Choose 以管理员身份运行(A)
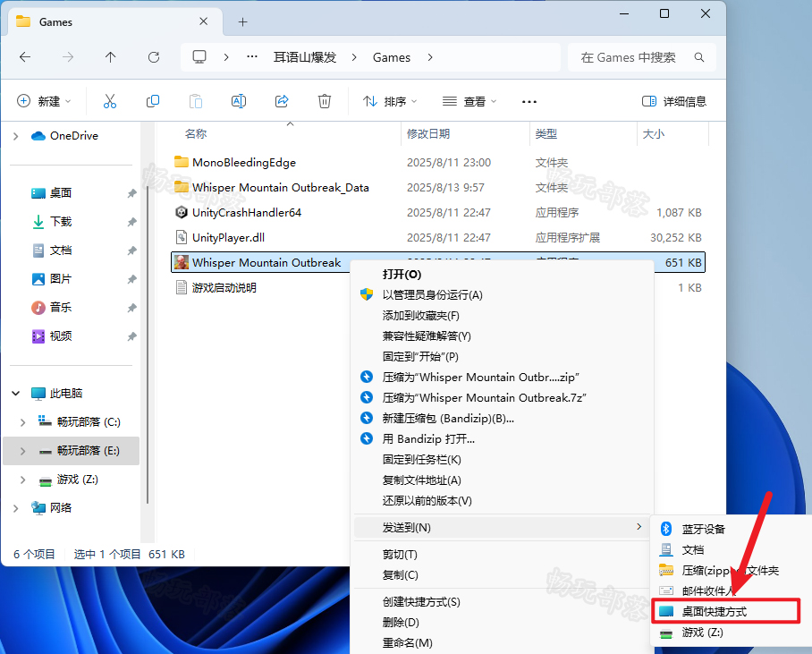812x654 pixels. click(502, 295)
